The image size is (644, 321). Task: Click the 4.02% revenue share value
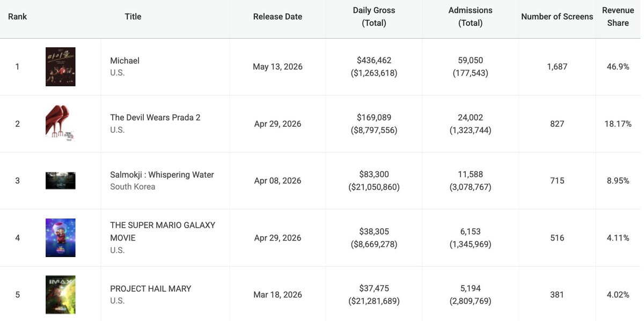[618, 295]
